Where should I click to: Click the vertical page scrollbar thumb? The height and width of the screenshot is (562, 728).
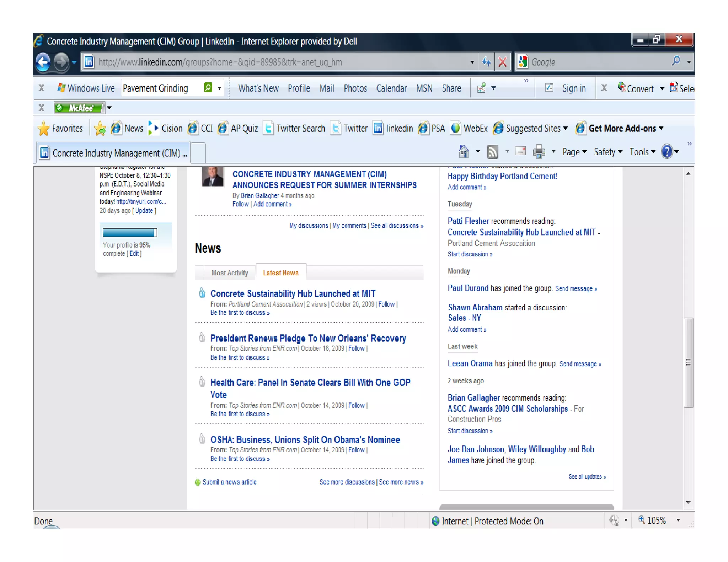point(688,362)
